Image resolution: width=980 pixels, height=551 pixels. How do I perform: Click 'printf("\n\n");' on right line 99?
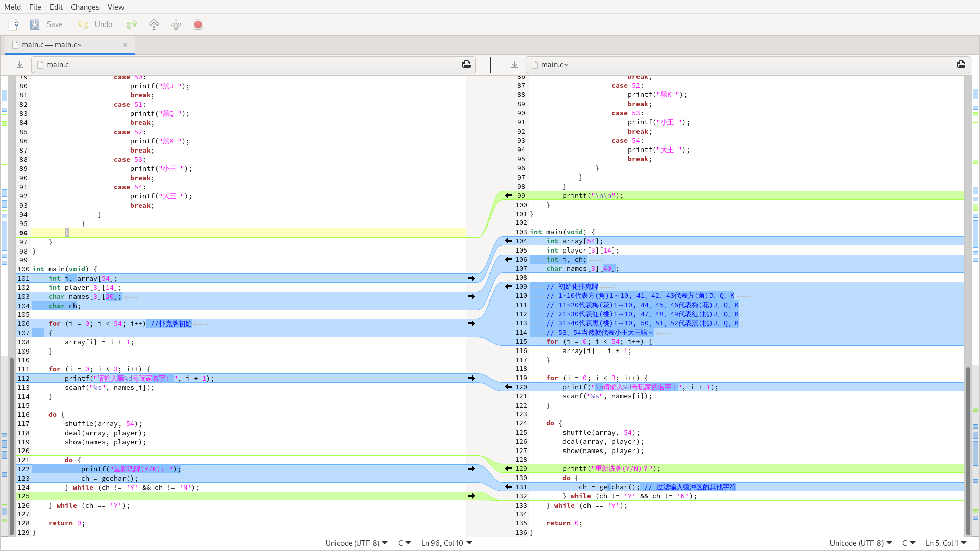point(593,195)
